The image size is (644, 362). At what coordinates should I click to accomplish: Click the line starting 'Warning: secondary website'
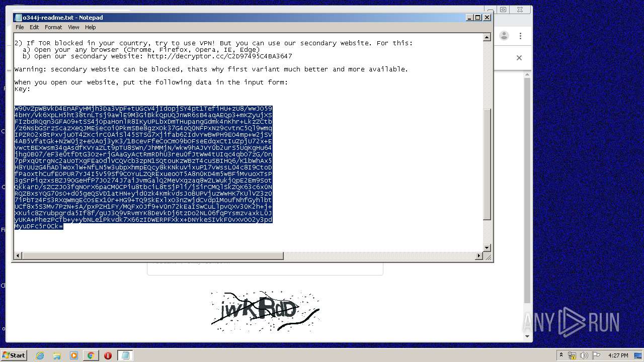coord(211,69)
